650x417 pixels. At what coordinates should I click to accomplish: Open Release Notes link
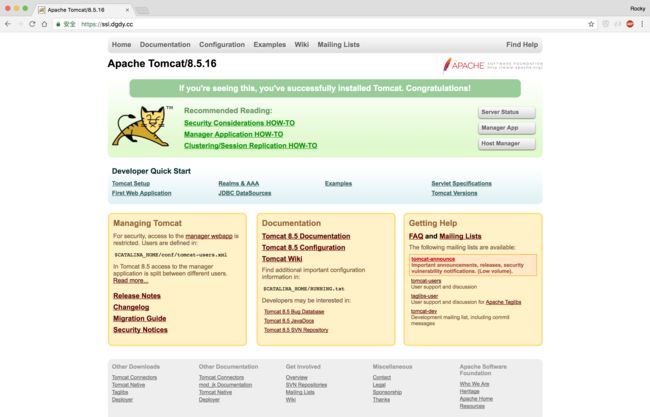coord(137,296)
